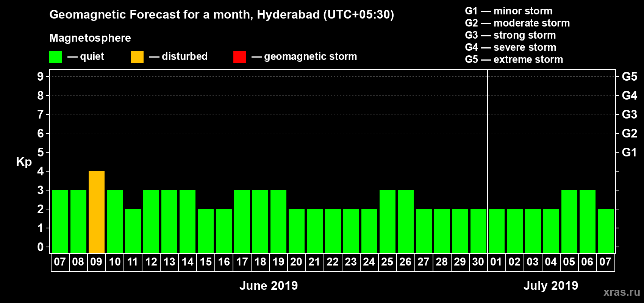This screenshot has width=644, height=303.
Task: Click the bar for June 17
Action: click(x=242, y=222)
